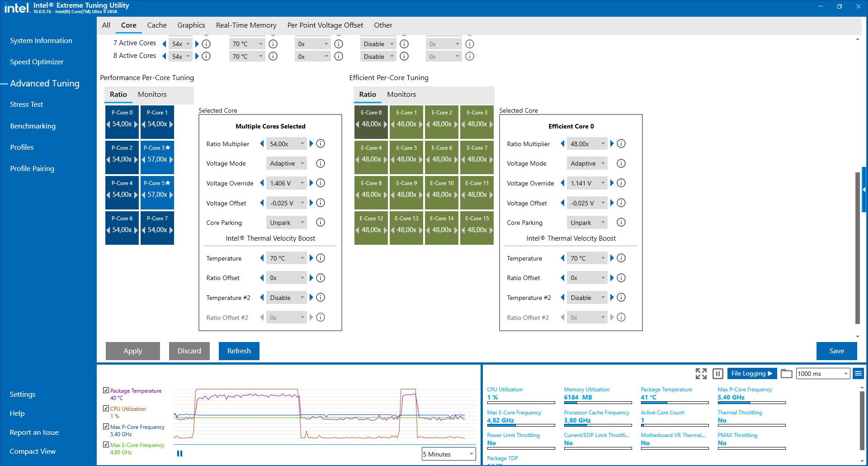Click the Refresh button
Image resolution: width=868 pixels, height=466 pixels.
pyautogui.click(x=239, y=351)
